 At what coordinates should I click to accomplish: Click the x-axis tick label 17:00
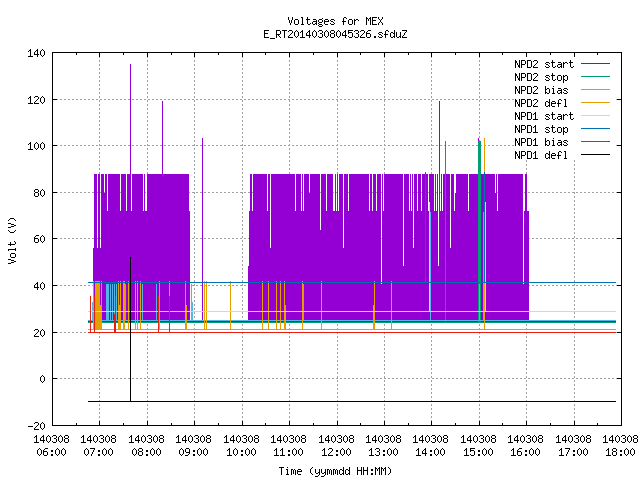pos(573,452)
